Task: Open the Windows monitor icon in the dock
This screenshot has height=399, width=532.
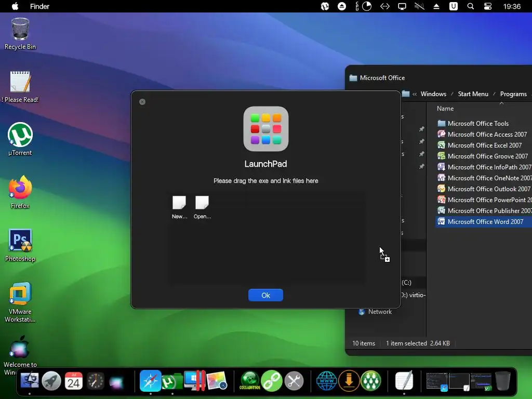Action: [194, 381]
